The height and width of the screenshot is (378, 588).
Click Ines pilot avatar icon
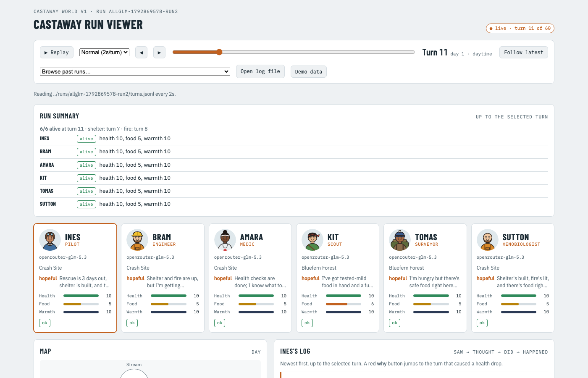tap(50, 240)
